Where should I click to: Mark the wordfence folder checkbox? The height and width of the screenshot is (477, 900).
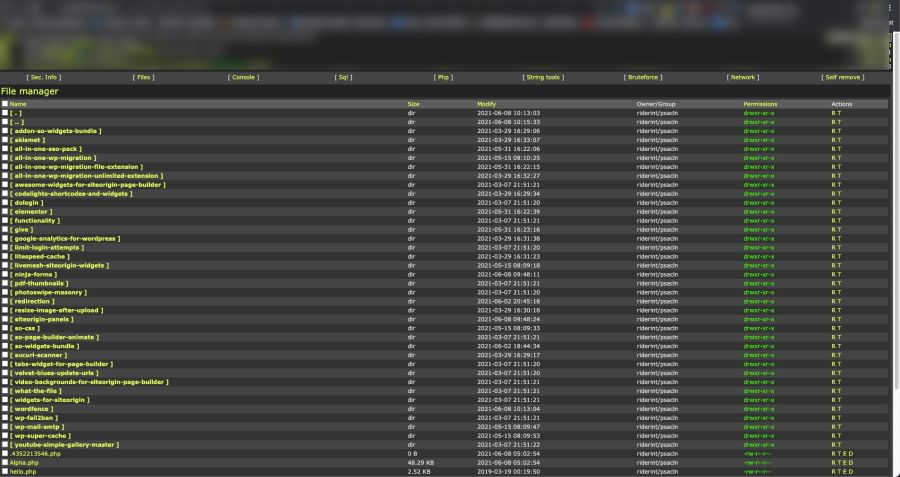5,409
